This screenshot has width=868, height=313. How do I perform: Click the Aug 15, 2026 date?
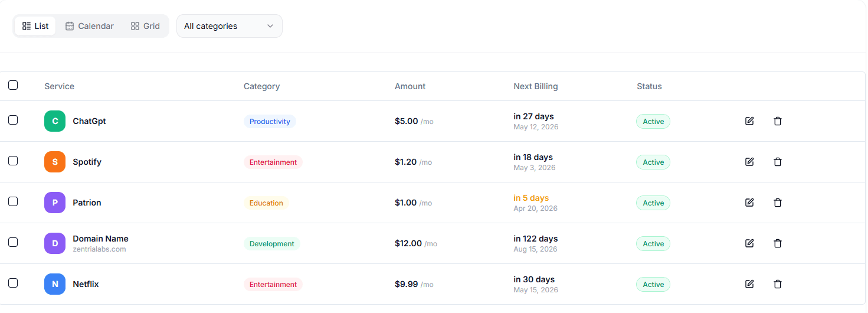(x=535, y=249)
